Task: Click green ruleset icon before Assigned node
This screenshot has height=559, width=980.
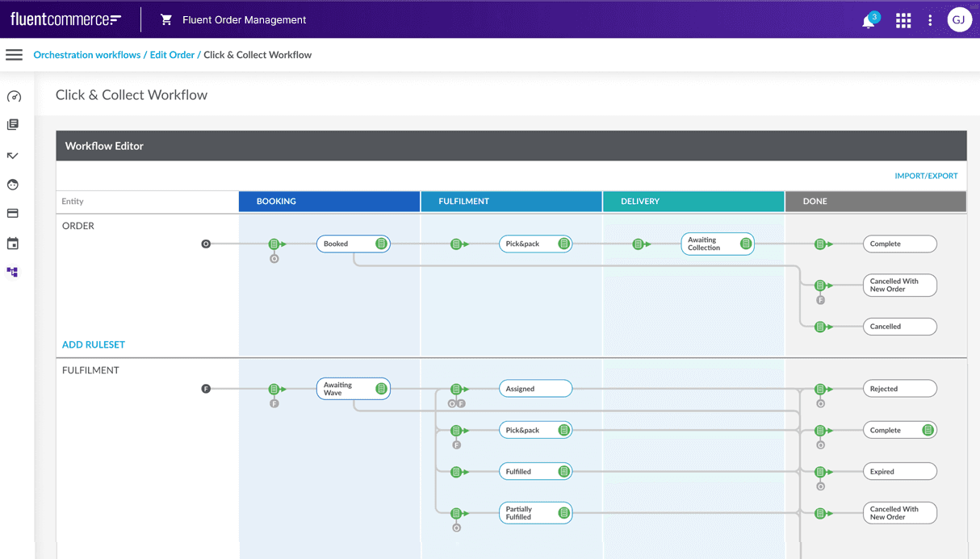Action: (x=456, y=389)
